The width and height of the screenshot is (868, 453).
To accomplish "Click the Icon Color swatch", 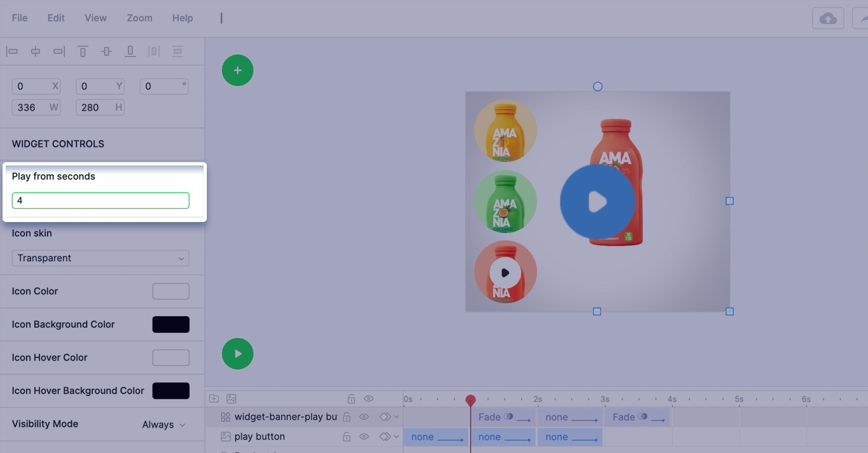I will click(x=171, y=291).
